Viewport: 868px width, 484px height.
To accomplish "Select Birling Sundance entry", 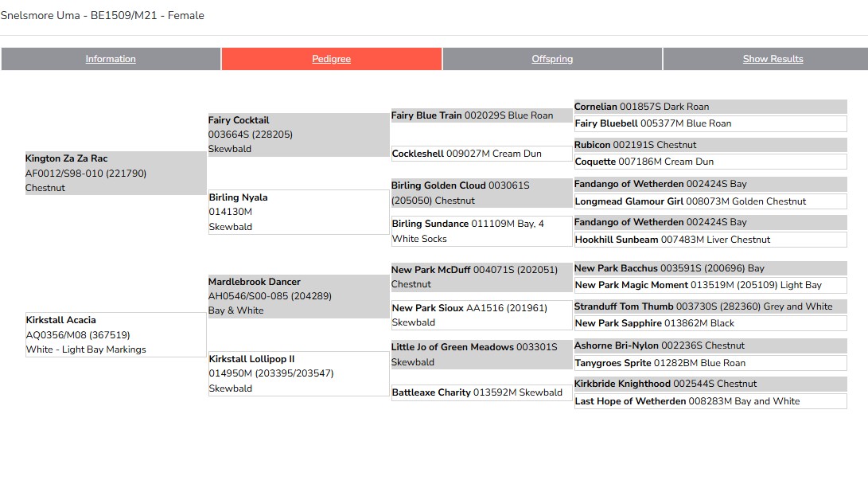I will pyautogui.click(x=430, y=224).
